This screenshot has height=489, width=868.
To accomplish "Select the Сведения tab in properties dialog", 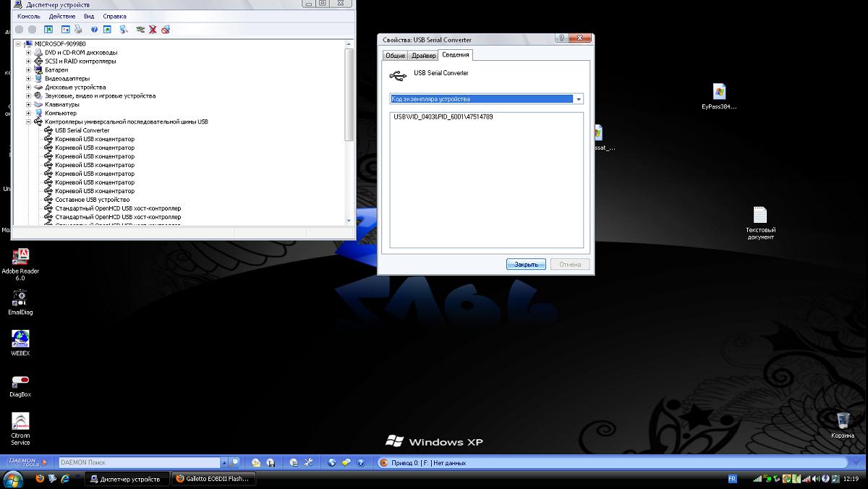I will (x=456, y=54).
